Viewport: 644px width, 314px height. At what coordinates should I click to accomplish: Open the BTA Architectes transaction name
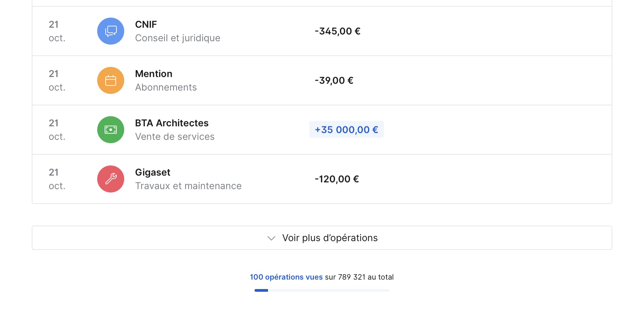(172, 123)
